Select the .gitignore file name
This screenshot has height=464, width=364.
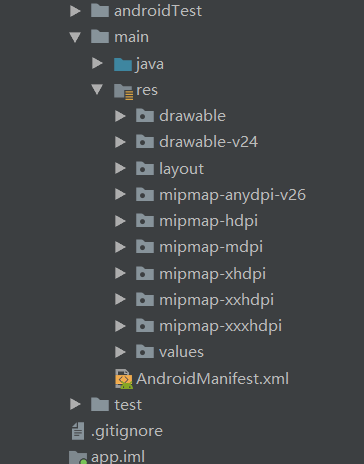127,432
